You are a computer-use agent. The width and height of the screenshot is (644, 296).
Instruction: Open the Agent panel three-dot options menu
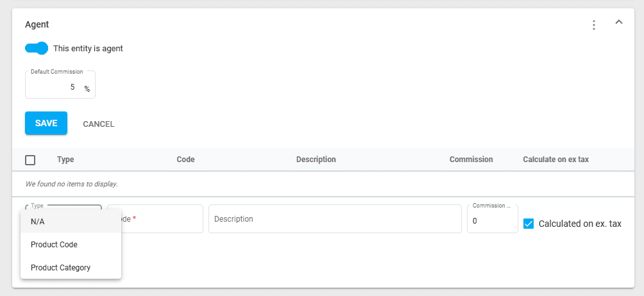[x=594, y=25]
